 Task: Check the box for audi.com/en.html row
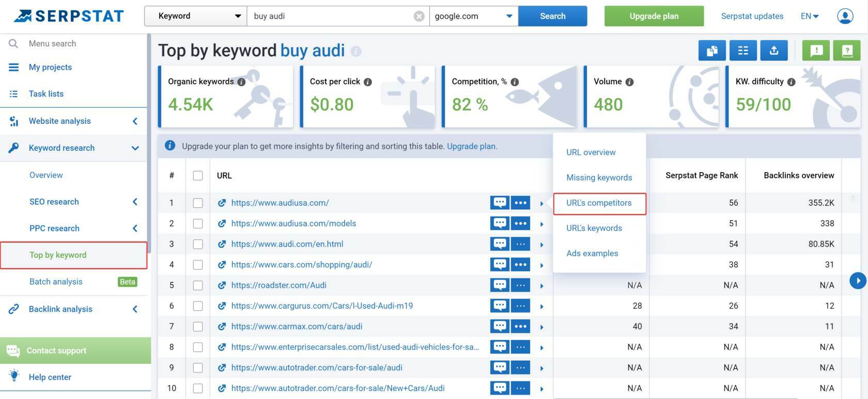198,244
